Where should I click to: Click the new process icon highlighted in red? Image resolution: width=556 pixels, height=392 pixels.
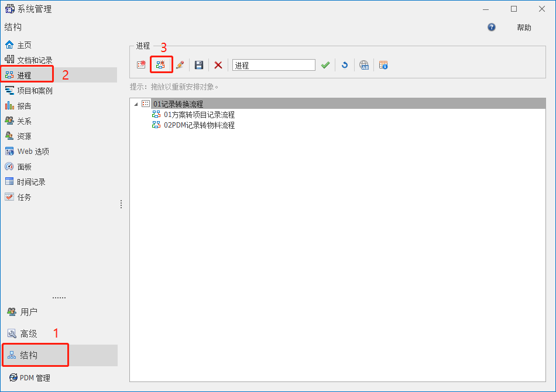161,65
